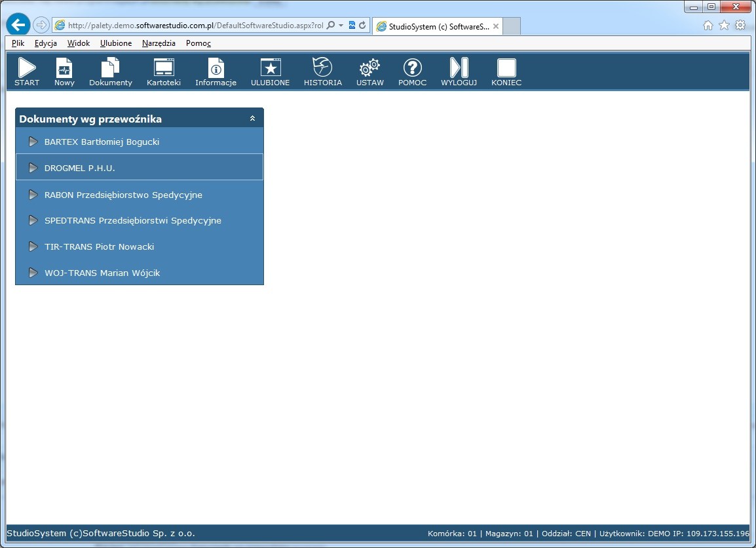Open the browser favorites star icon
The image size is (756, 548).
pos(724,25)
